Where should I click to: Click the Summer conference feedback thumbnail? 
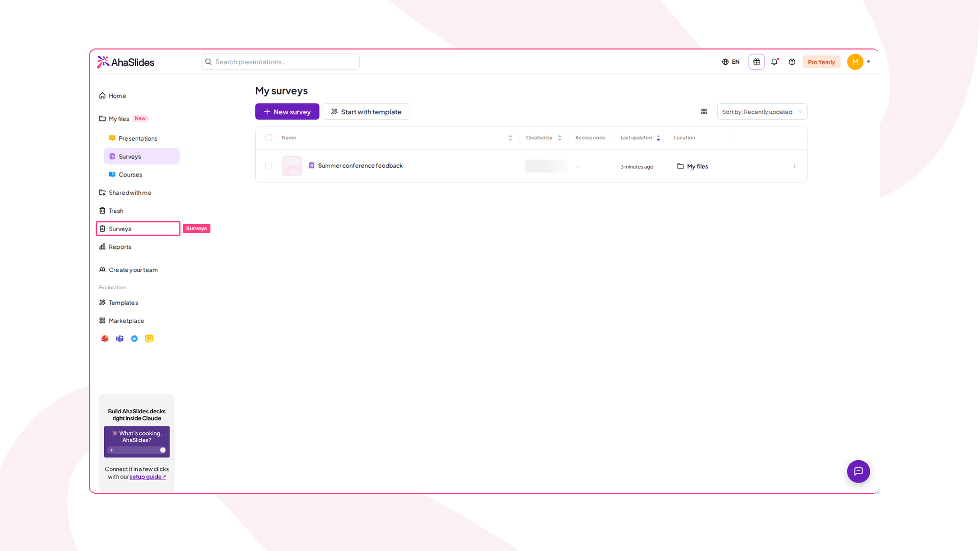tap(292, 166)
